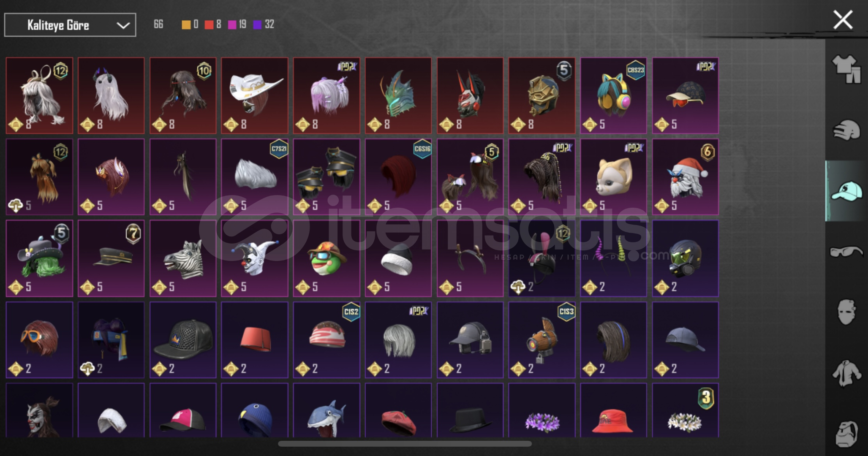Image resolution: width=868 pixels, height=456 pixels.
Task: Pick the cat ear headphones C8S23
Action: click(x=613, y=96)
